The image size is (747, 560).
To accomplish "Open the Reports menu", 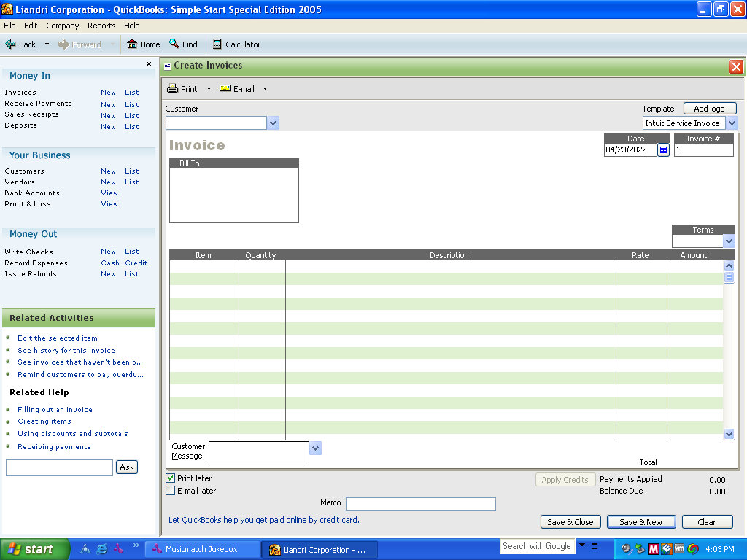I will 101,26.
